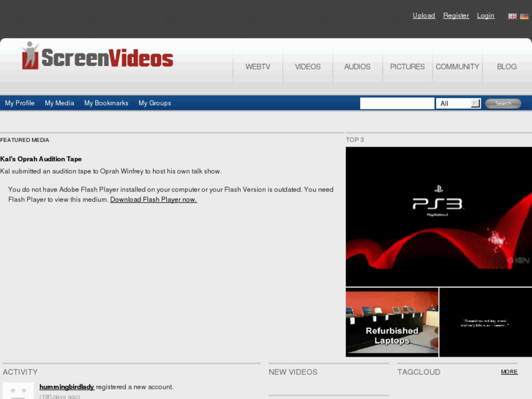This screenshot has width=532, height=399.
Task: Focus the search text field
Action: (x=397, y=103)
